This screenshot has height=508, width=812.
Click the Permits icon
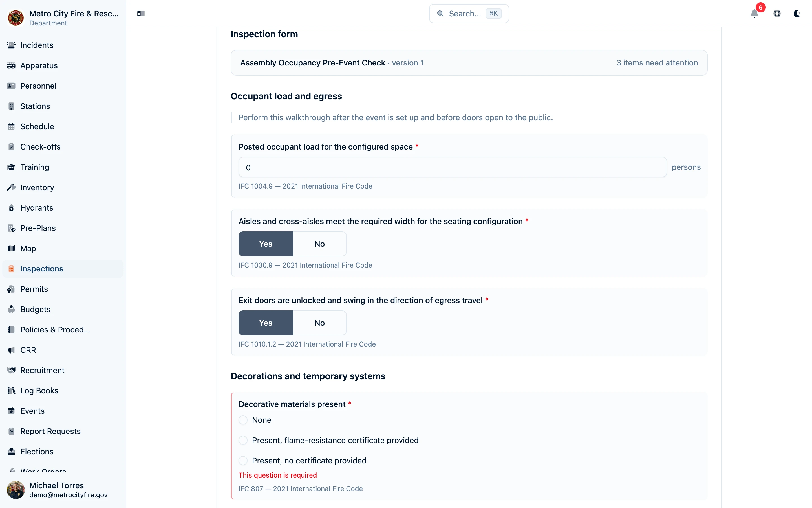pos(11,289)
